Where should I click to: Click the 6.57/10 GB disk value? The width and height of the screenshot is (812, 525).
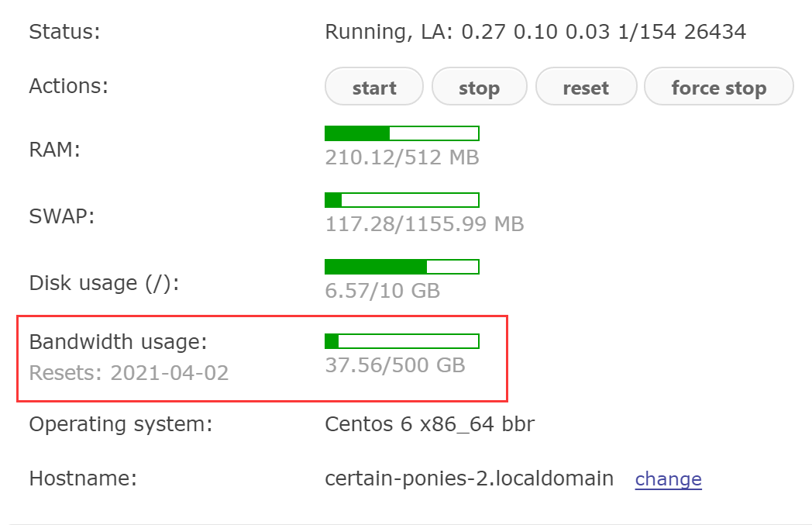click(x=382, y=292)
